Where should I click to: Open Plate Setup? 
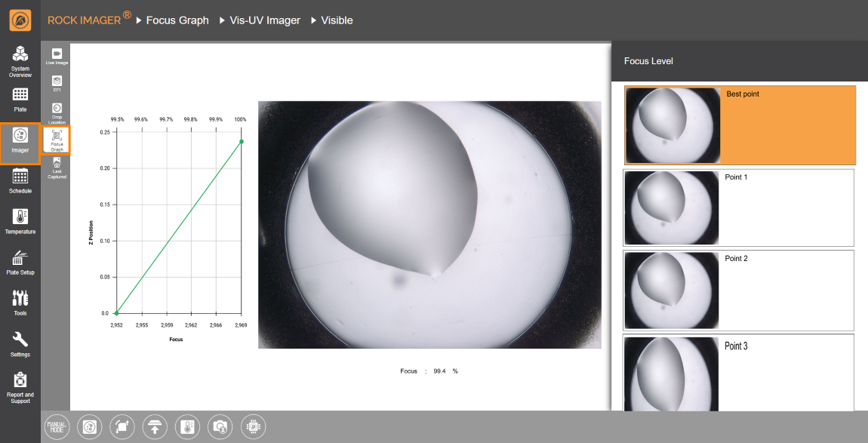20,262
